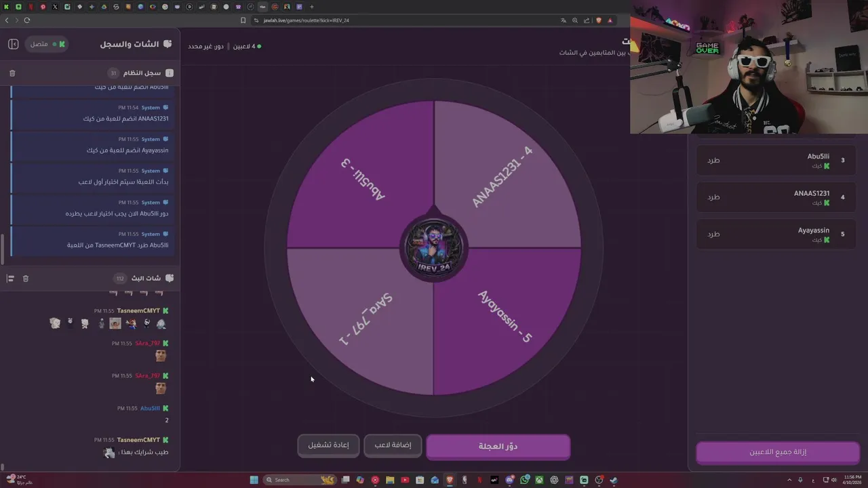Click the إضافة لاعب add player button

393,445
